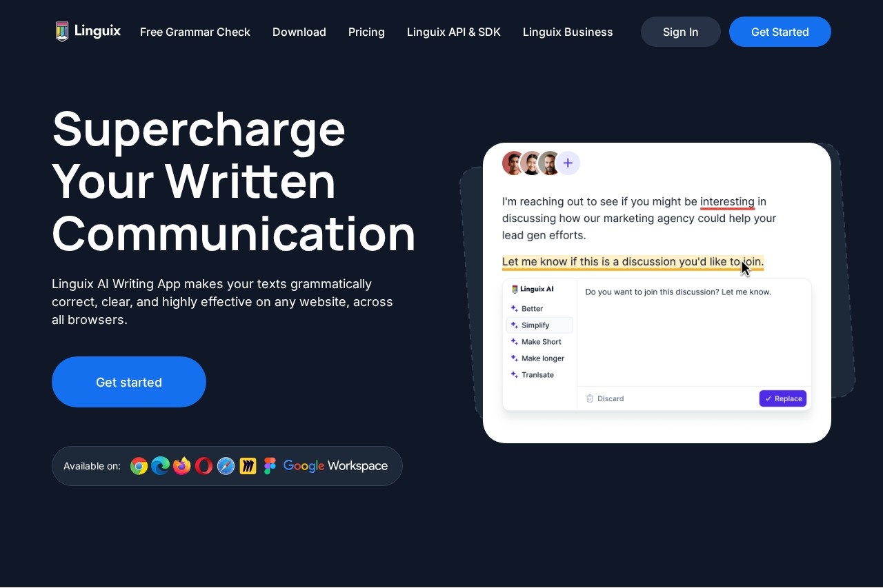Click the Microsoft Edge browser icon
The height and width of the screenshot is (588, 883).
[x=161, y=467]
